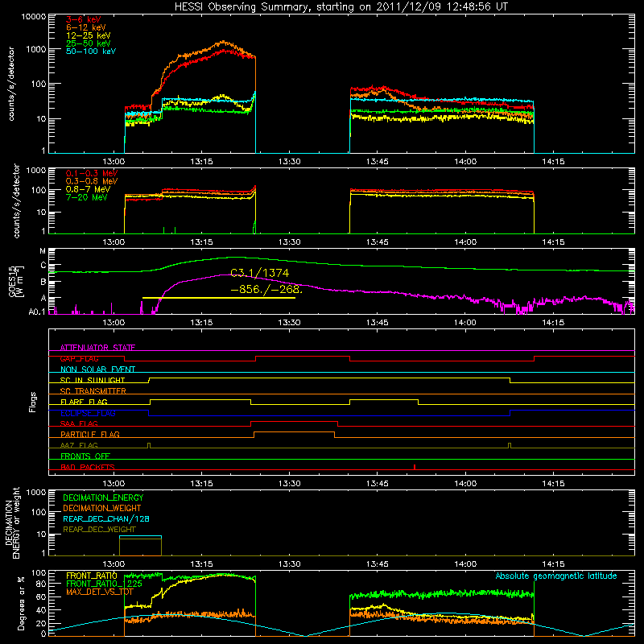The image size is (644, 644).
Task: Select the FLARE_FLAG label
Action: 84,402
